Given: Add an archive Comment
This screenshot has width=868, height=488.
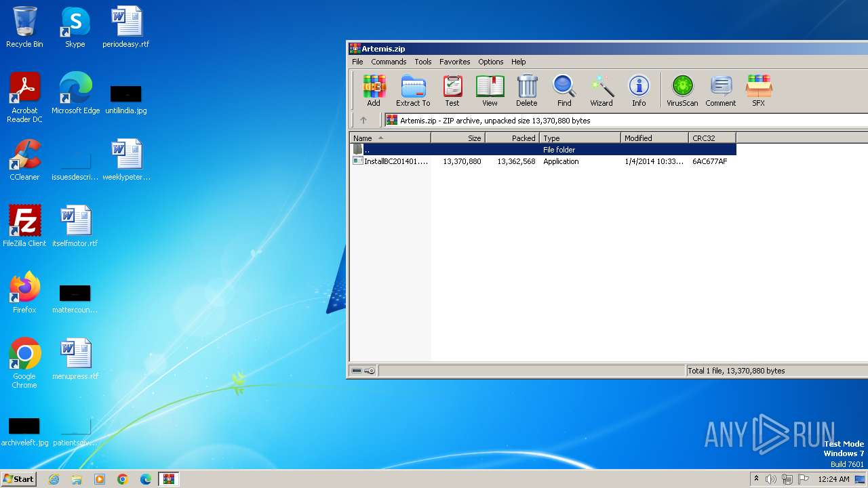Looking at the screenshot, I should click(720, 91).
